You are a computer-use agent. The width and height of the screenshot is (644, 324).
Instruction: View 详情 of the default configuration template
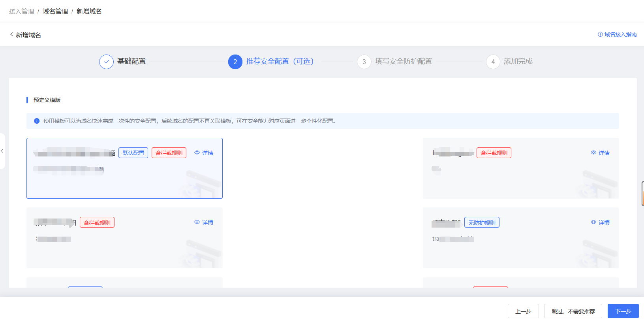coord(208,153)
